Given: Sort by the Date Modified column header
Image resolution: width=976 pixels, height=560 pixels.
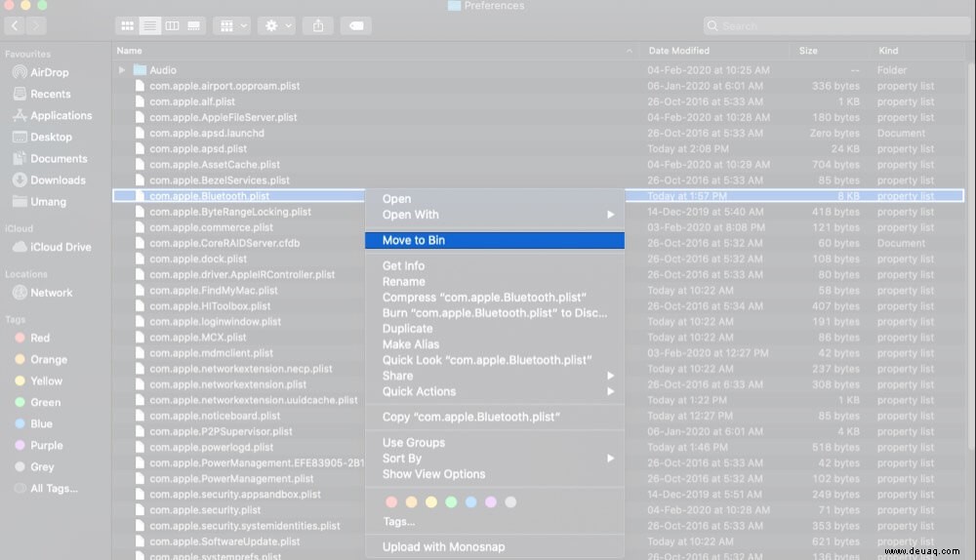Looking at the screenshot, I should (678, 51).
